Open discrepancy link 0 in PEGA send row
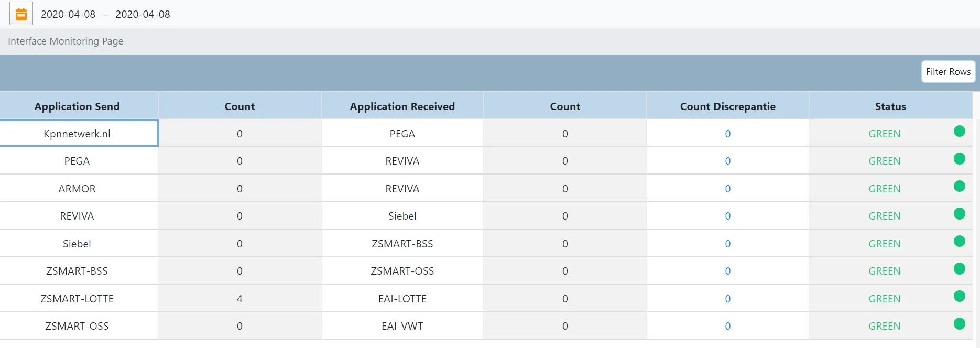Viewport: 980px width, 348px height. [727, 161]
